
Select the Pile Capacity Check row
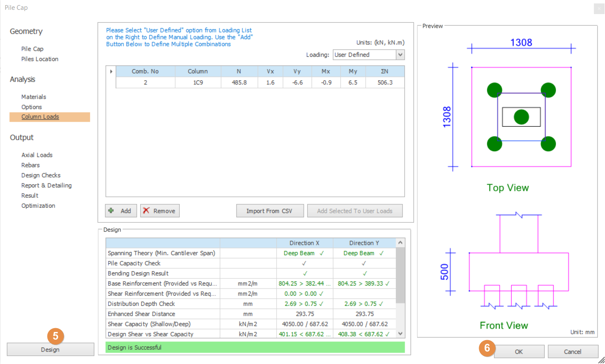[251, 263]
